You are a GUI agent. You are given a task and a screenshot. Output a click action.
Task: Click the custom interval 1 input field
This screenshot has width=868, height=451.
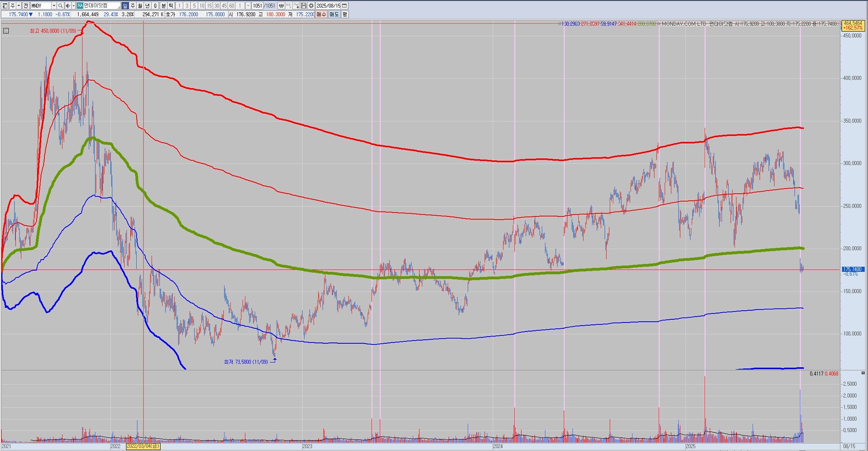click(x=241, y=5)
